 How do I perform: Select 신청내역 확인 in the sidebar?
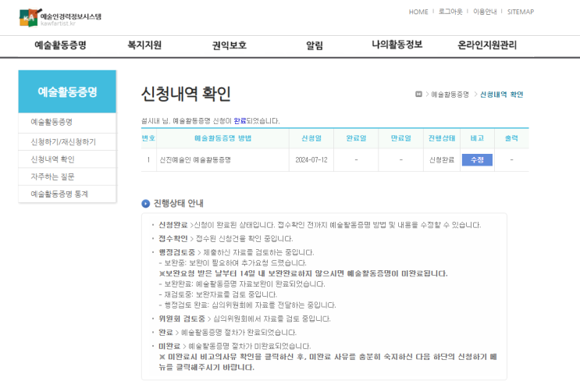point(67,159)
